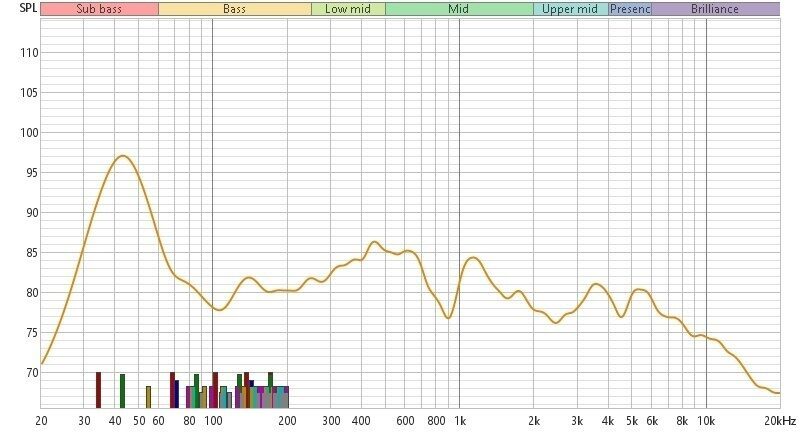This screenshot has height=433, width=800.
Task: Select the 20kHz frequency label
Action: point(780,421)
